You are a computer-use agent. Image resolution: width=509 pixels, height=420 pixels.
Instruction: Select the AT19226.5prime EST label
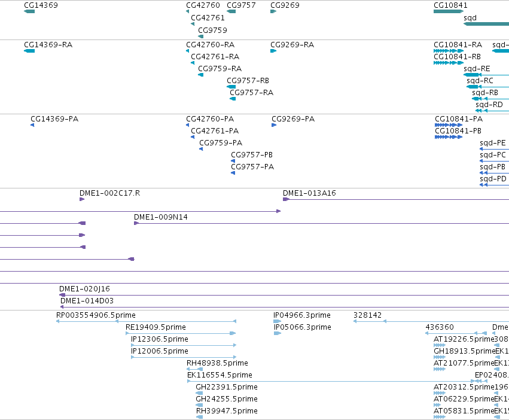[x=464, y=339]
